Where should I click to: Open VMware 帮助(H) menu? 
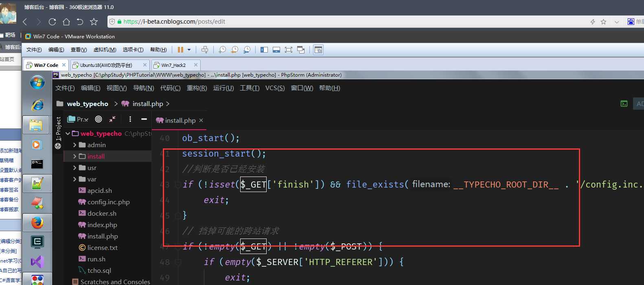tap(158, 50)
